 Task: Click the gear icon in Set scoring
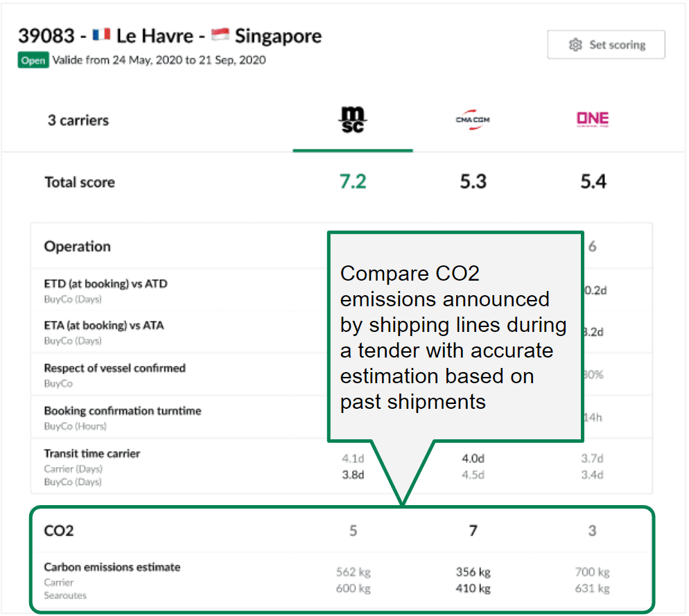[575, 45]
